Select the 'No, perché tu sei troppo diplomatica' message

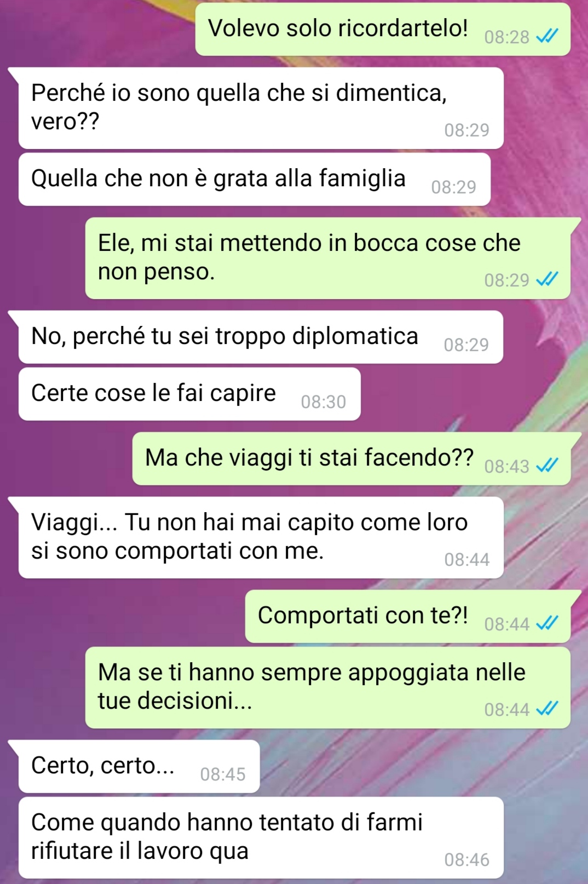(261, 337)
